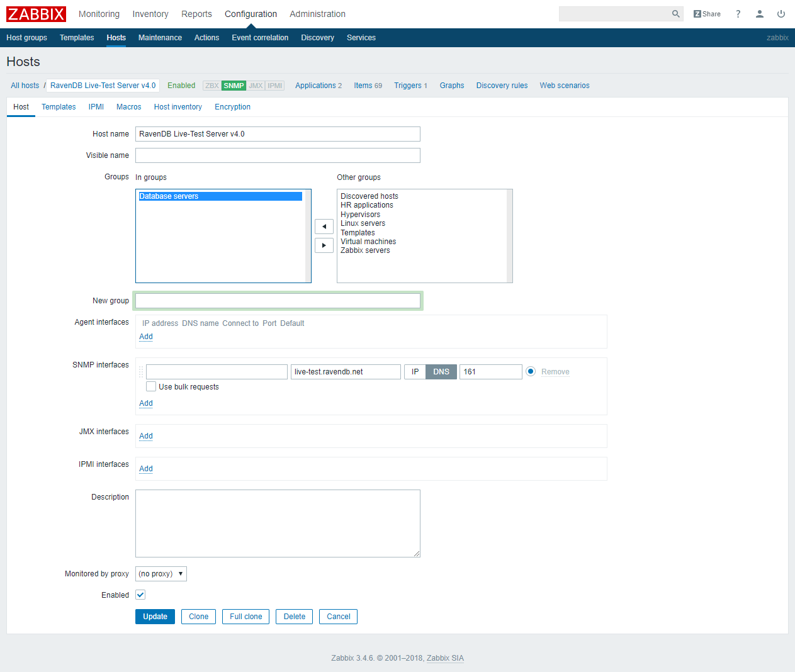
Task: Select the default SNMP interface radio button
Action: (531, 372)
